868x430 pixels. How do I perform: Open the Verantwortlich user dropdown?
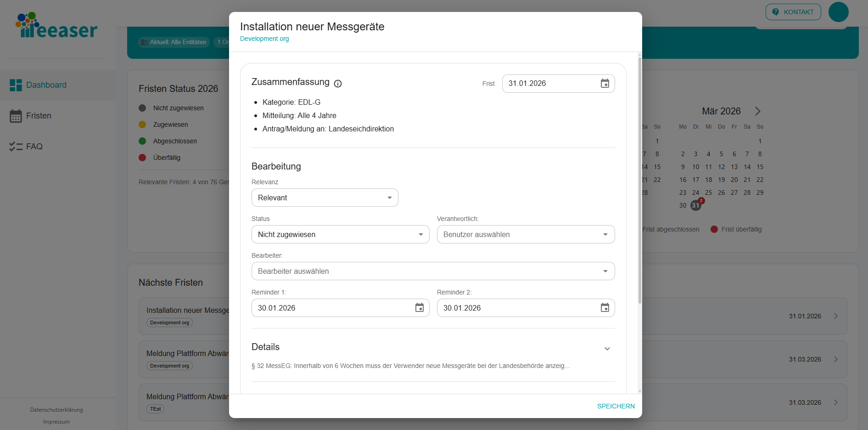[526, 234]
